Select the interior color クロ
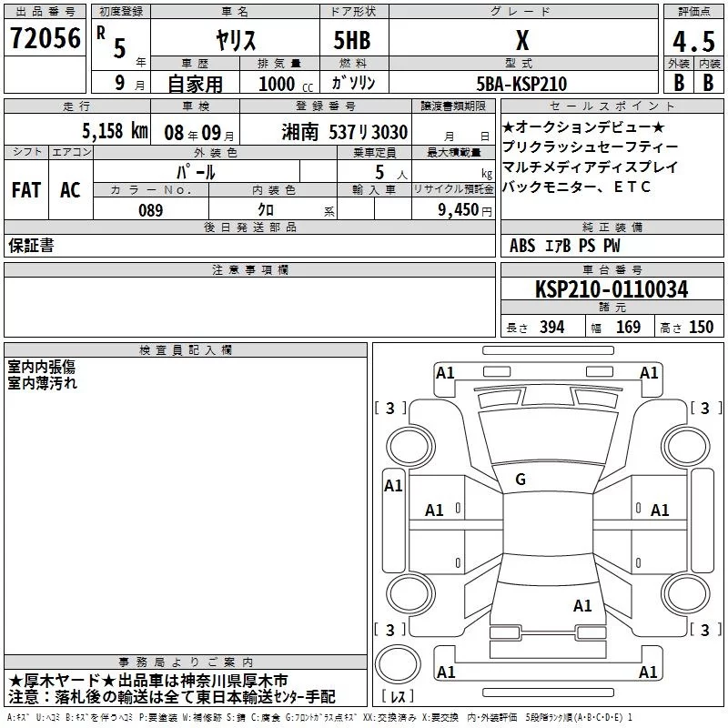 tap(266, 209)
